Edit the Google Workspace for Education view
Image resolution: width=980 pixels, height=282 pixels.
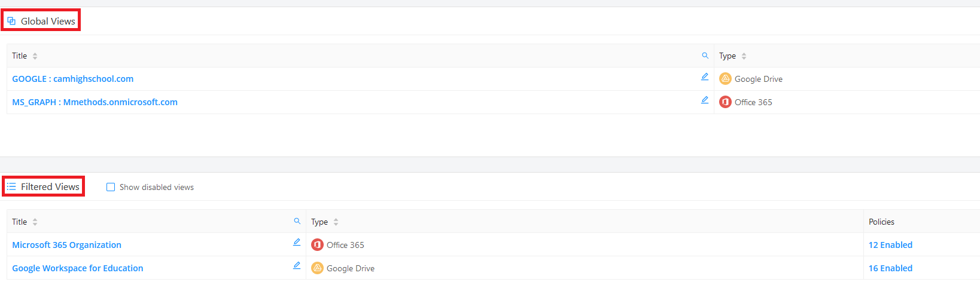coord(297,265)
